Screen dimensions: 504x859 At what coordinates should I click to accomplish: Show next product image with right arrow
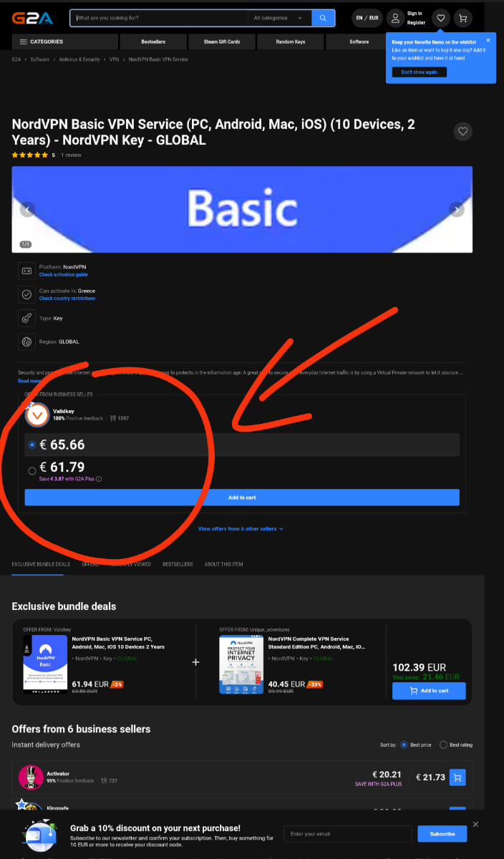click(457, 210)
